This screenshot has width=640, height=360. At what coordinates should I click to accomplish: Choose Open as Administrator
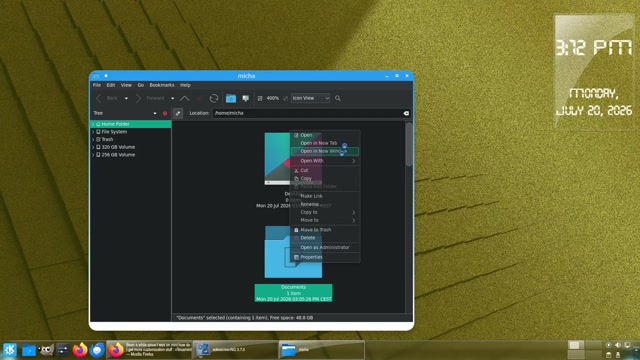click(x=325, y=248)
